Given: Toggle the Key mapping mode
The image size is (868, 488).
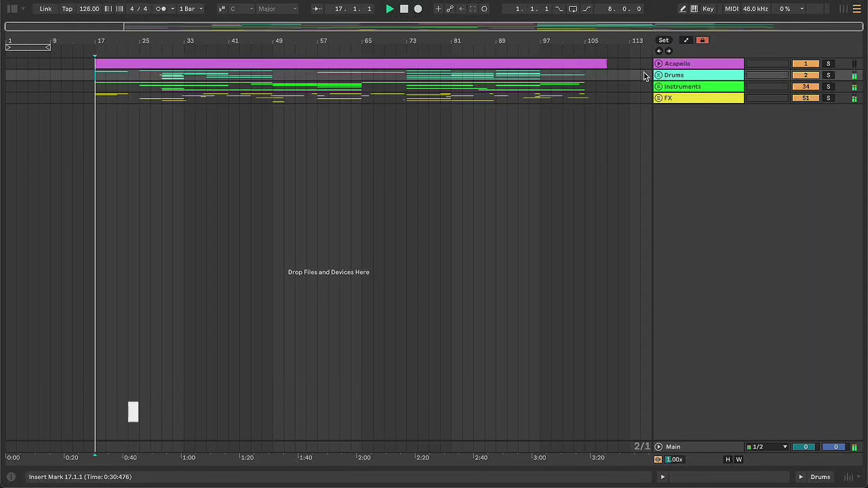Looking at the screenshot, I should [x=708, y=9].
